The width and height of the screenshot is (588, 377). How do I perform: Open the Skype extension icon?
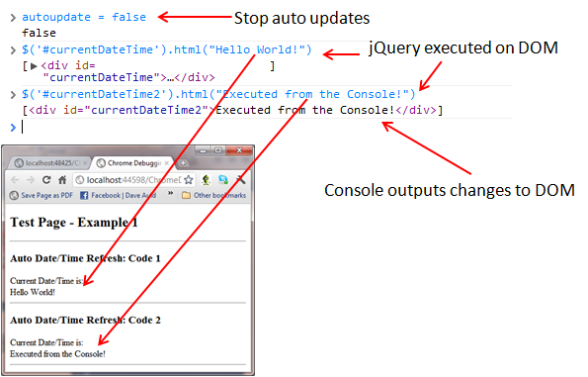pos(223,180)
